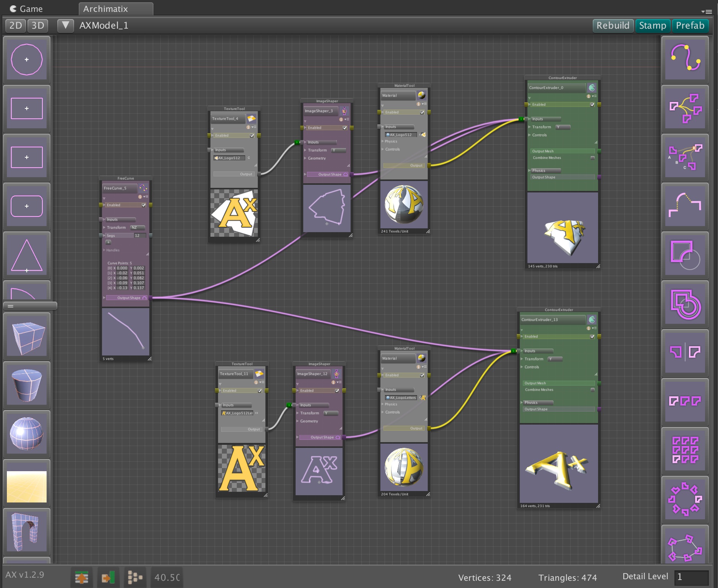Toggle Enabled checkbox on TextureTool_4

pyautogui.click(x=252, y=136)
